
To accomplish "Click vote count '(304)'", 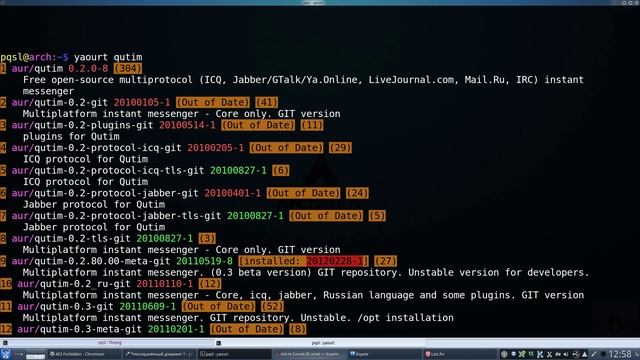I will pyautogui.click(x=128, y=69).
